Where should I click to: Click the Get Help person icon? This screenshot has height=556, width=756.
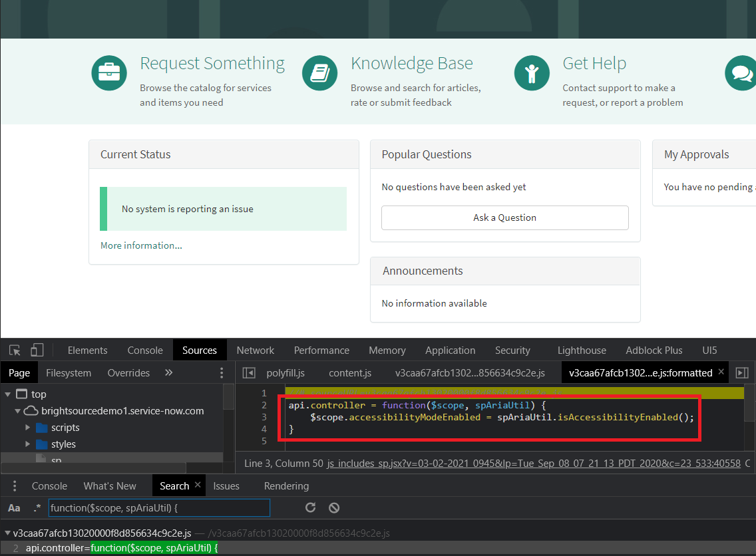(532, 72)
